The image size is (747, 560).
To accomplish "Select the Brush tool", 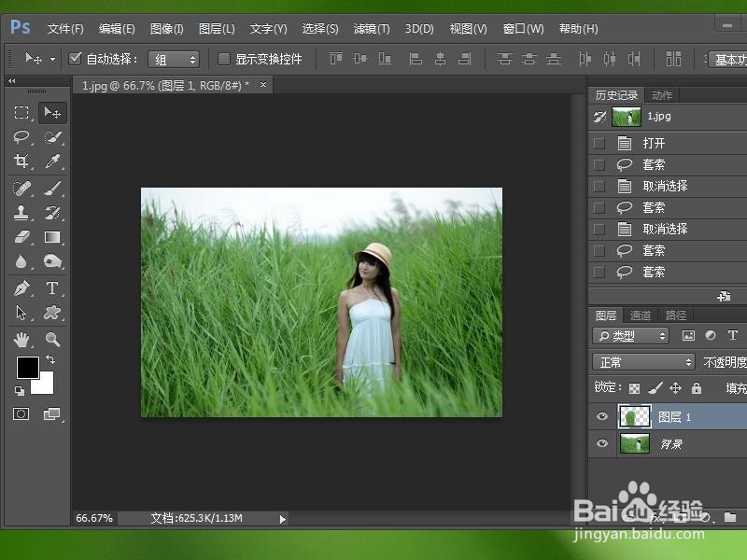I will [x=52, y=189].
